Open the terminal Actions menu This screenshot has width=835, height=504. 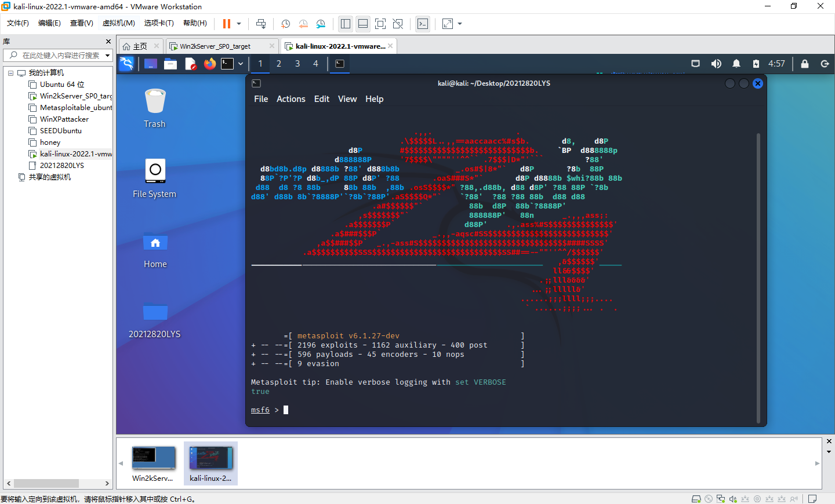[291, 99]
